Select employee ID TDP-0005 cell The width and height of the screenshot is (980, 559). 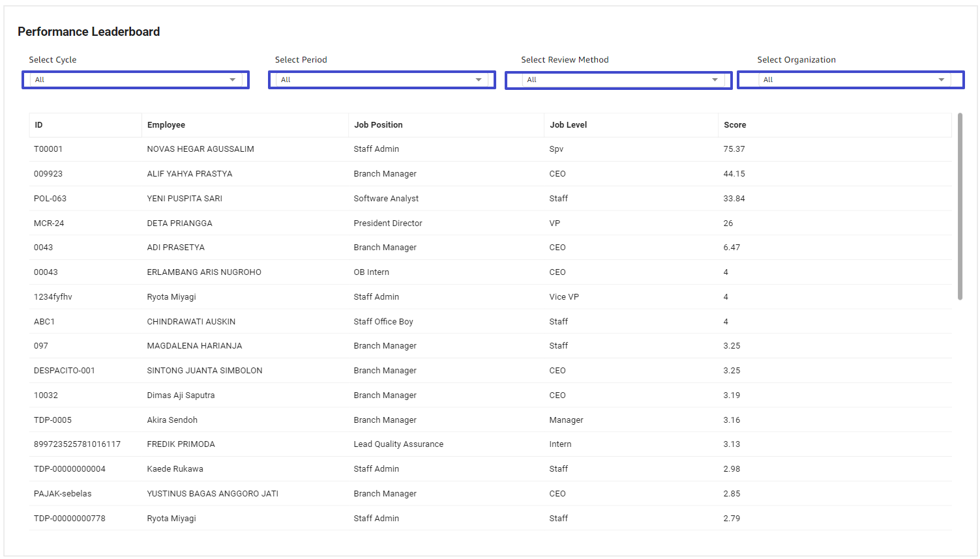click(85, 420)
